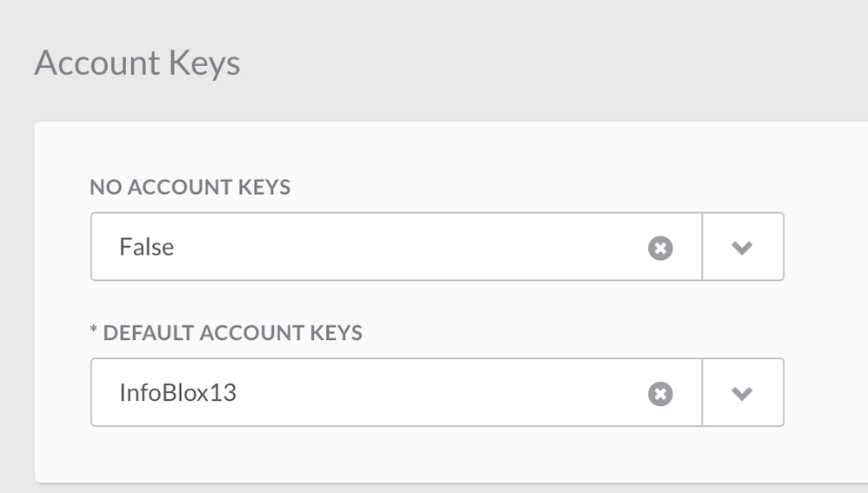Clear the InfoBlox13 selection with x icon

click(660, 394)
